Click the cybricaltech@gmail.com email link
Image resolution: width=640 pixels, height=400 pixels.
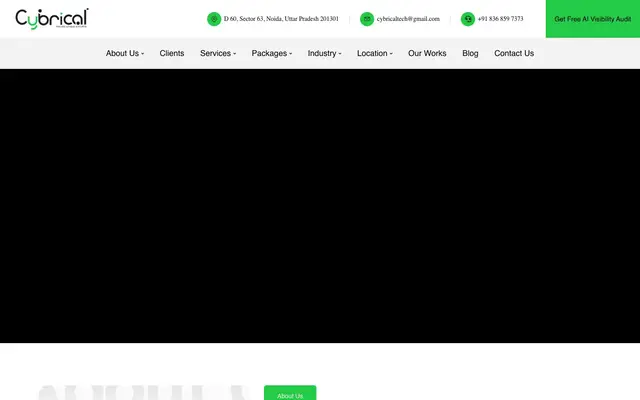(408, 19)
